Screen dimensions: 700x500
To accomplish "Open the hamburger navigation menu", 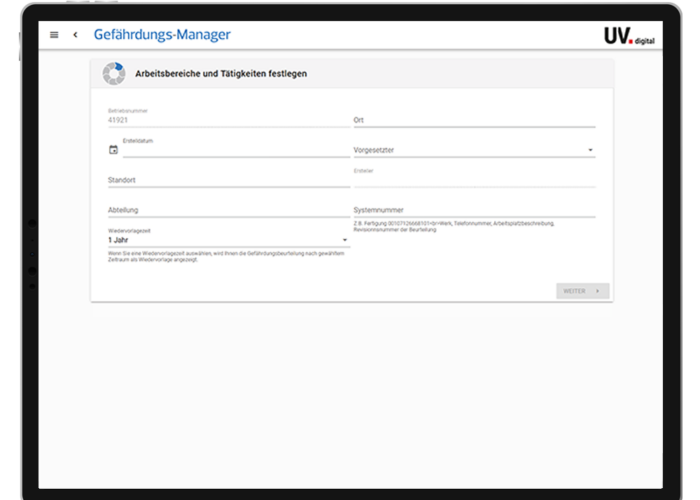I will (54, 35).
